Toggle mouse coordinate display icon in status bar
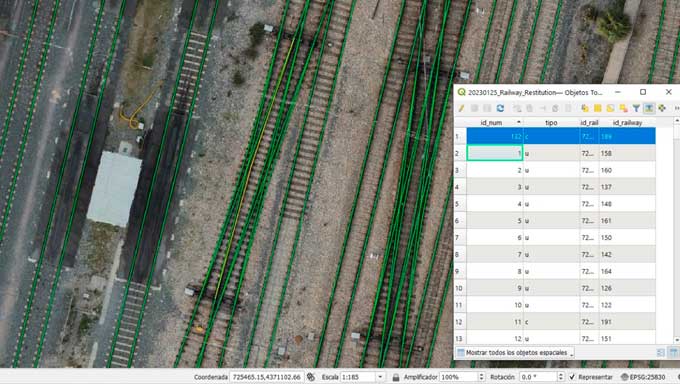 311,377
